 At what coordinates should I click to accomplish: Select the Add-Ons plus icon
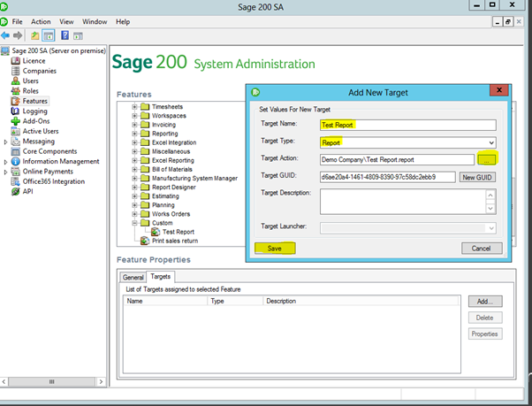[15, 121]
